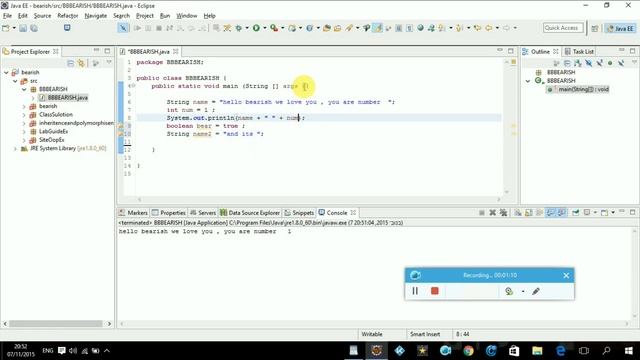Open the Run button dropdown arrow
The width and height of the screenshot is (640, 360).
[x=264, y=28]
